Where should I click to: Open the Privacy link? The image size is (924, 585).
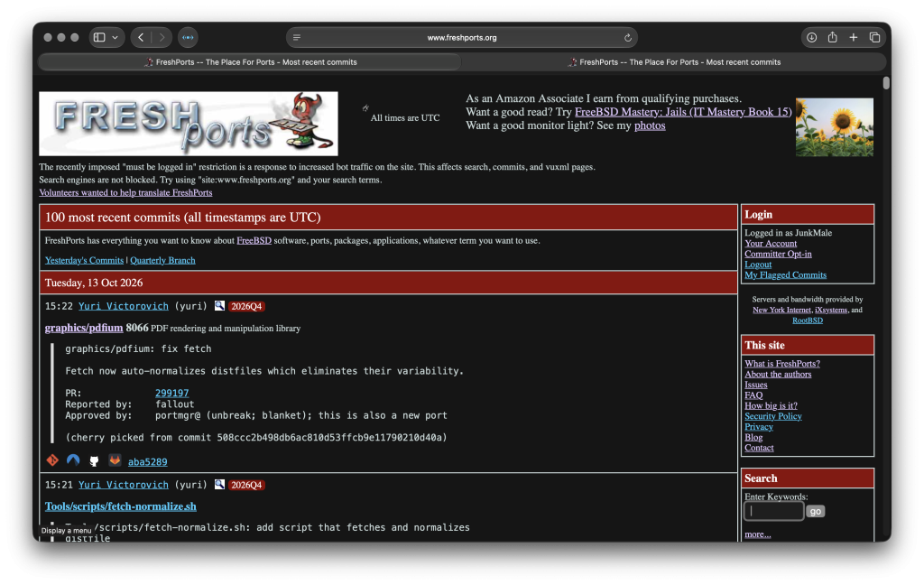click(758, 427)
